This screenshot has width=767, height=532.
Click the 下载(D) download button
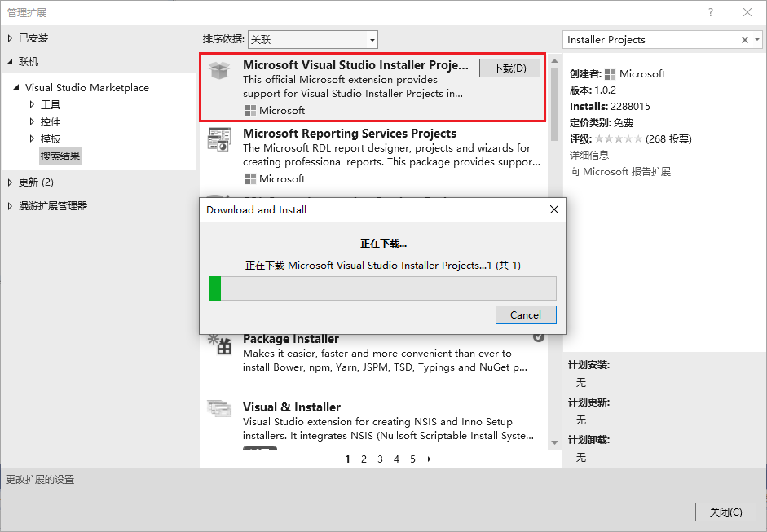click(509, 68)
